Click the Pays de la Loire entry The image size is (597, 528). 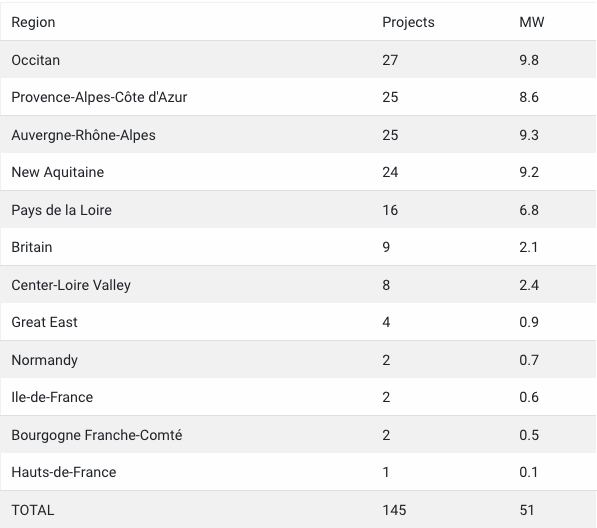61,210
